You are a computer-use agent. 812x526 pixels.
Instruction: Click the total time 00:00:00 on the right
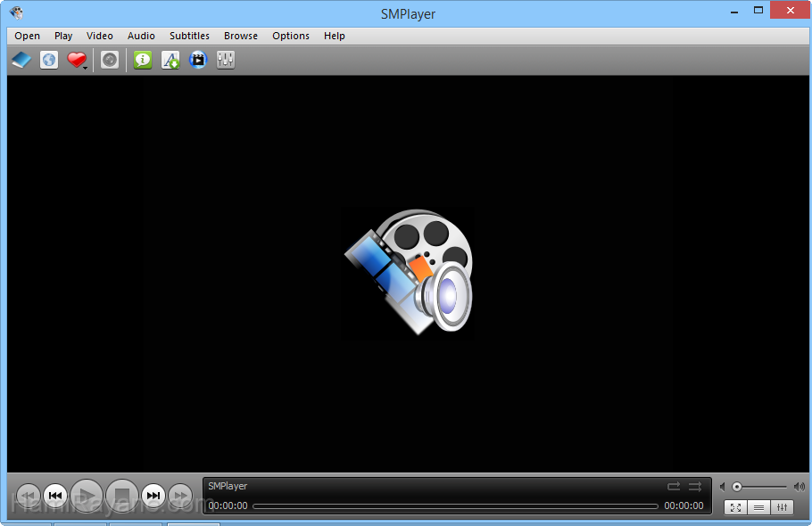(684, 505)
